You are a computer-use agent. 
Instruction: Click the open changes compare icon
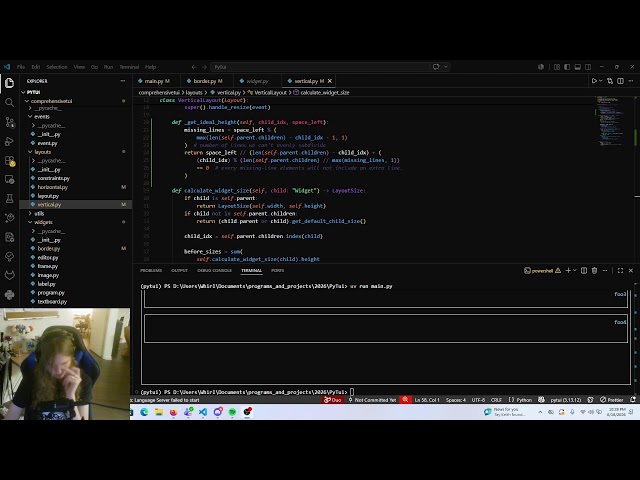point(610,81)
